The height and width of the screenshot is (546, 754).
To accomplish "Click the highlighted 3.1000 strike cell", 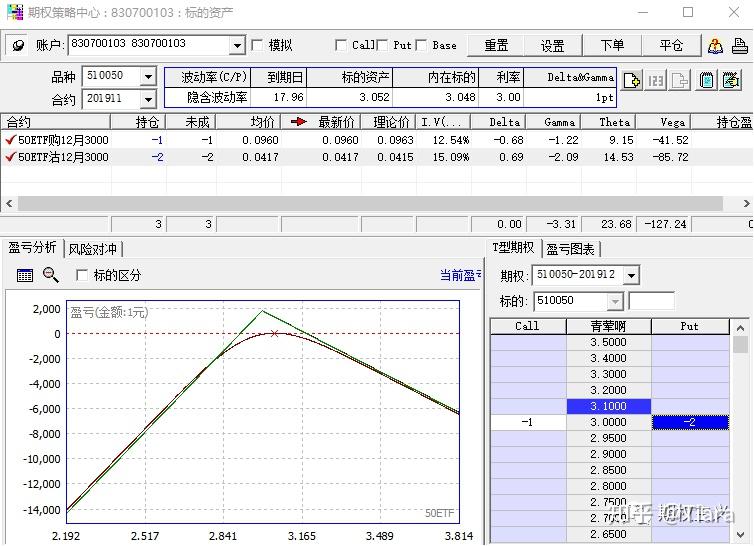I will 609,406.
